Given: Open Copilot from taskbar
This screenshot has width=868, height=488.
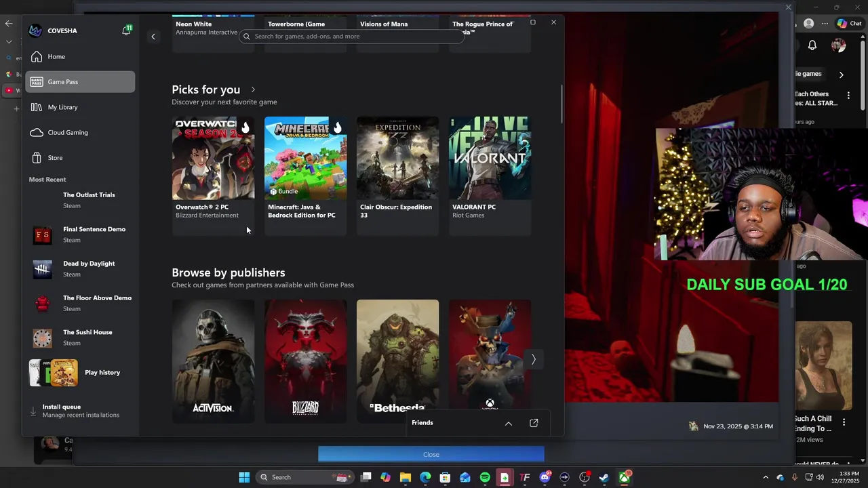Looking at the screenshot, I should click(386, 477).
